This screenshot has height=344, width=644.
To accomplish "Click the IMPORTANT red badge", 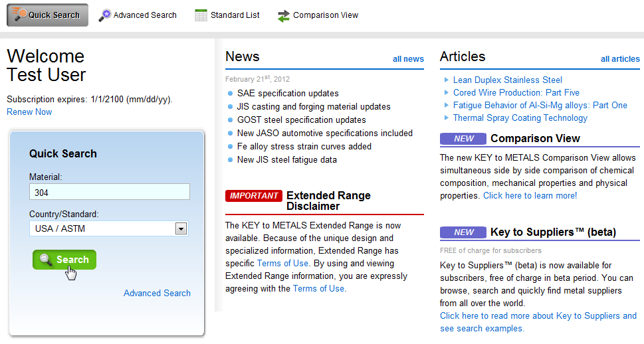I will point(254,196).
